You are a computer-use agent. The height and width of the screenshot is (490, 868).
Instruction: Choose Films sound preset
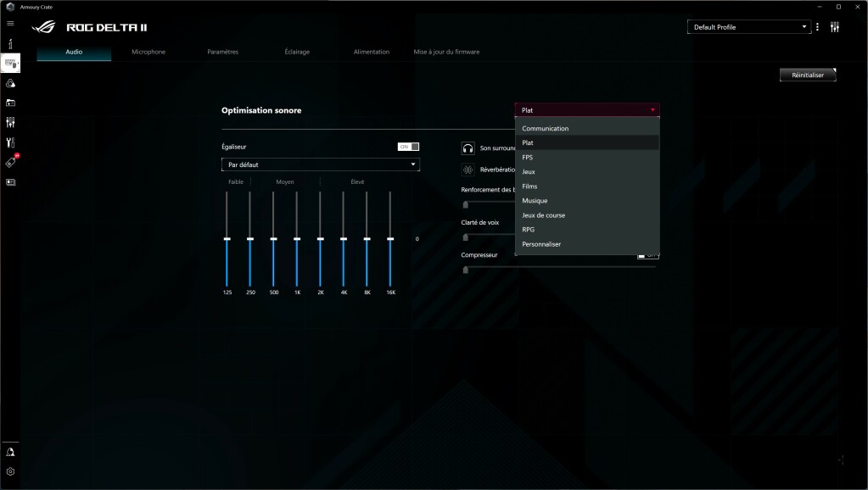(587, 187)
